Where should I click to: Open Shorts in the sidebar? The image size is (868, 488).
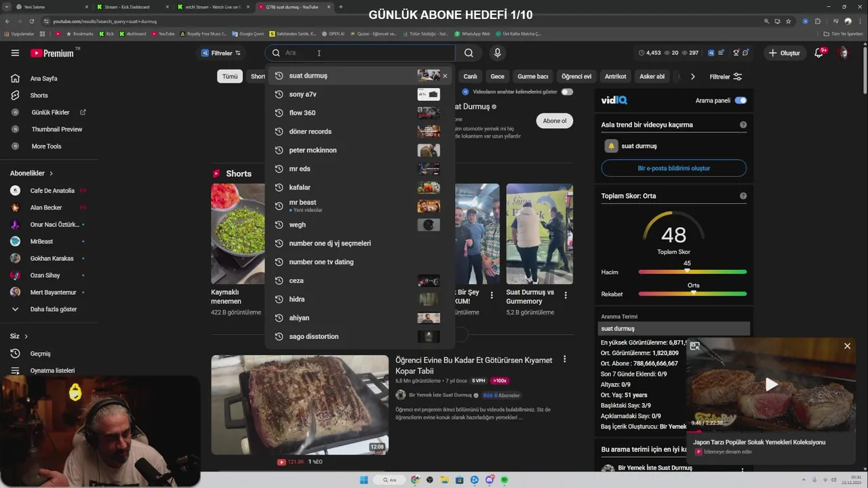pos(39,96)
